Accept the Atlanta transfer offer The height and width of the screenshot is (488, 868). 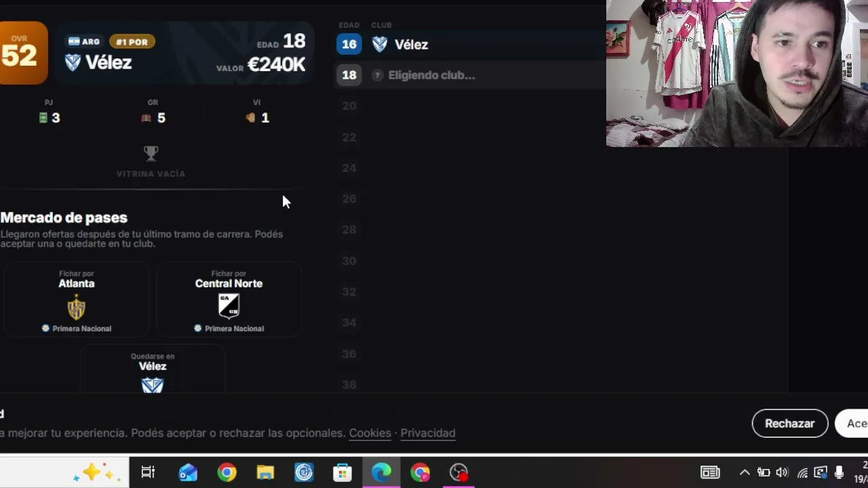[76, 300]
